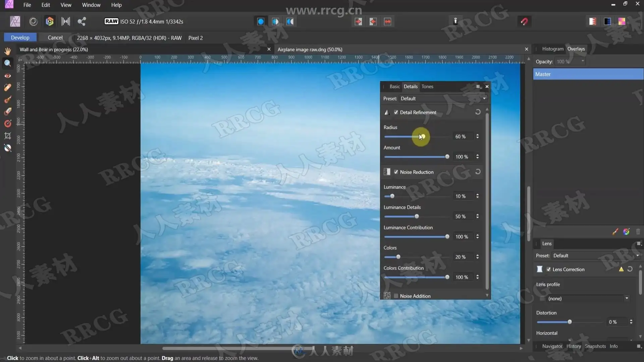Switch to the Basic tab
This screenshot has width=644, height=362.
click(394, 86)
